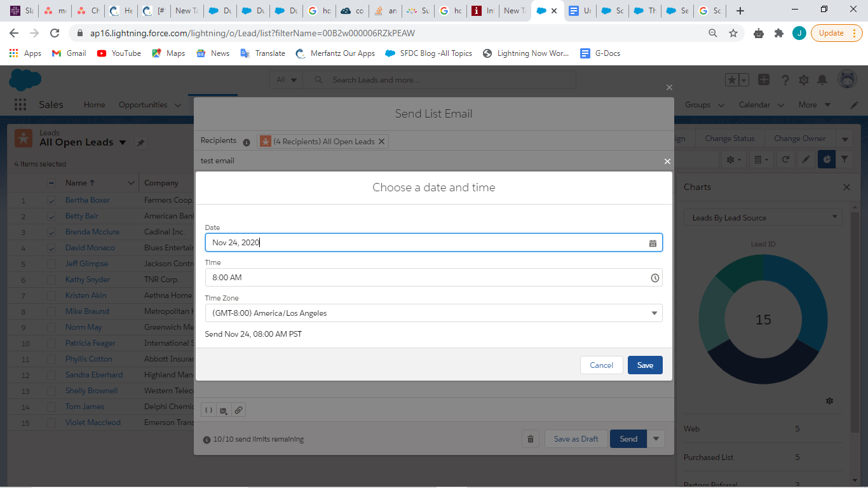
Task: Cancel the date and time dialog
Action: pyautogui.click(x=601, y=365)
